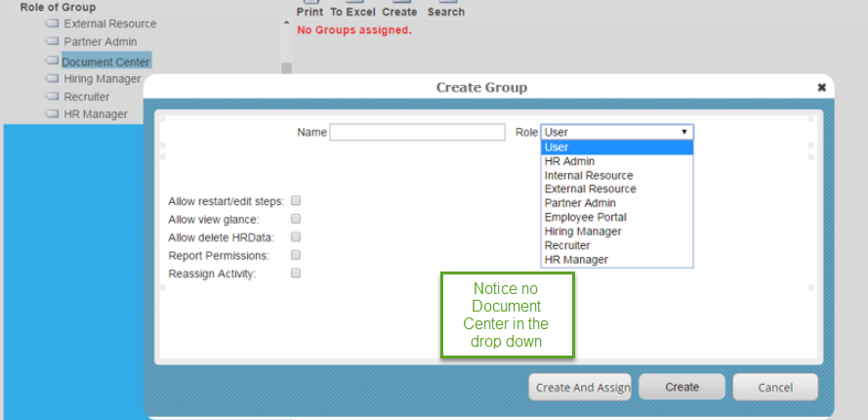Choose Recruiter in the Role list
The width and height of the screenshot is (868, 420).
tap(617, 245)
